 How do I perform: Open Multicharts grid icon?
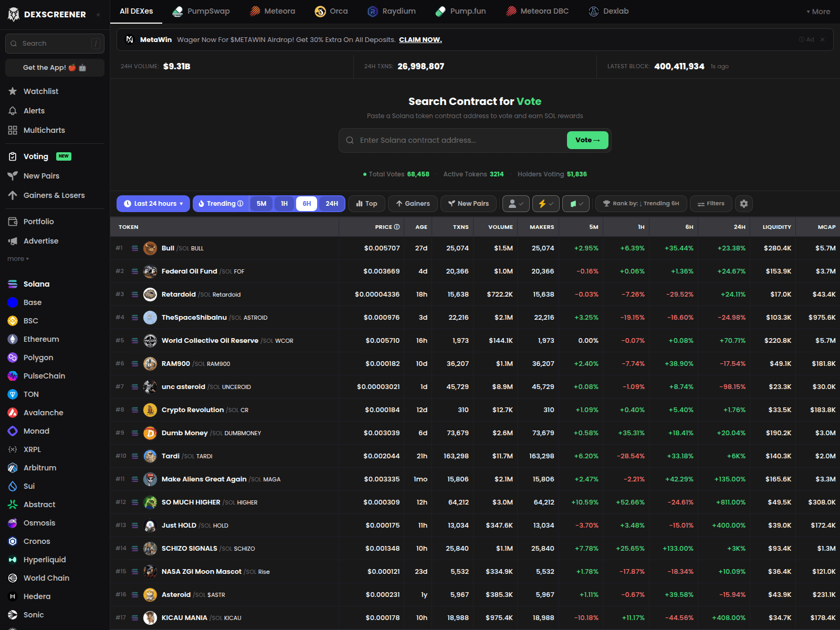pos(13,130)
